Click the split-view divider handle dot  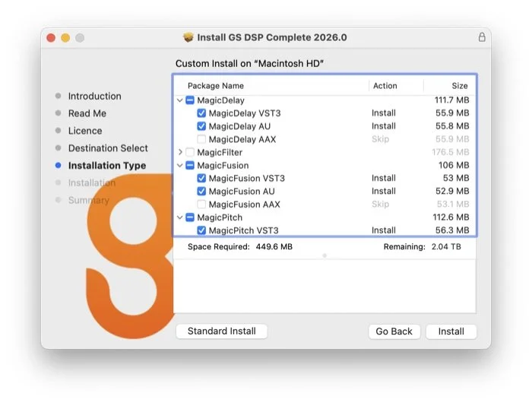(x=325, y=255)
